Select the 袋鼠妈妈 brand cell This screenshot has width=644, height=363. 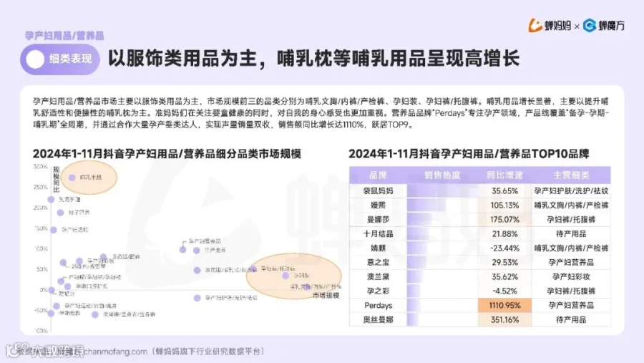[x=378, y=190]
